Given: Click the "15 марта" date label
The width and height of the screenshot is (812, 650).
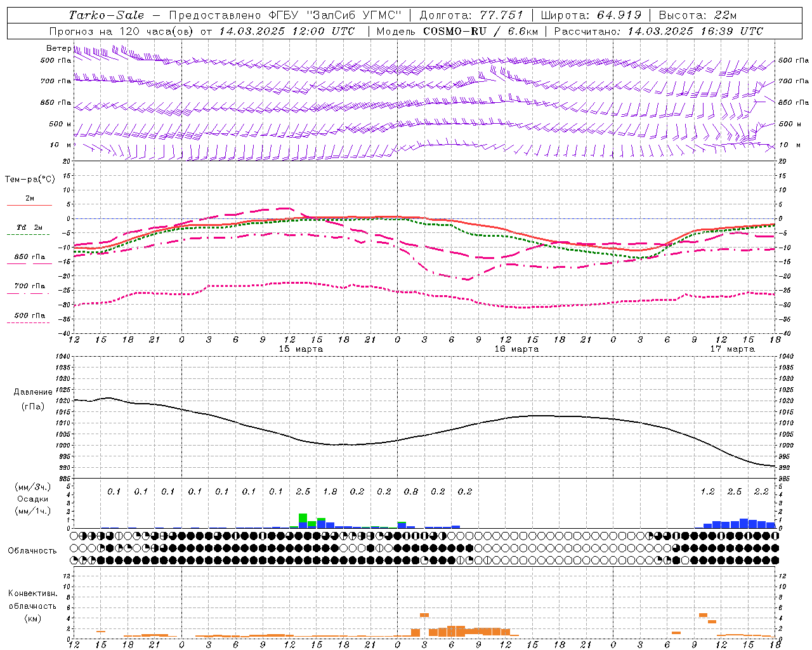Looking at the screenshot, I should (x=301, y=349).
